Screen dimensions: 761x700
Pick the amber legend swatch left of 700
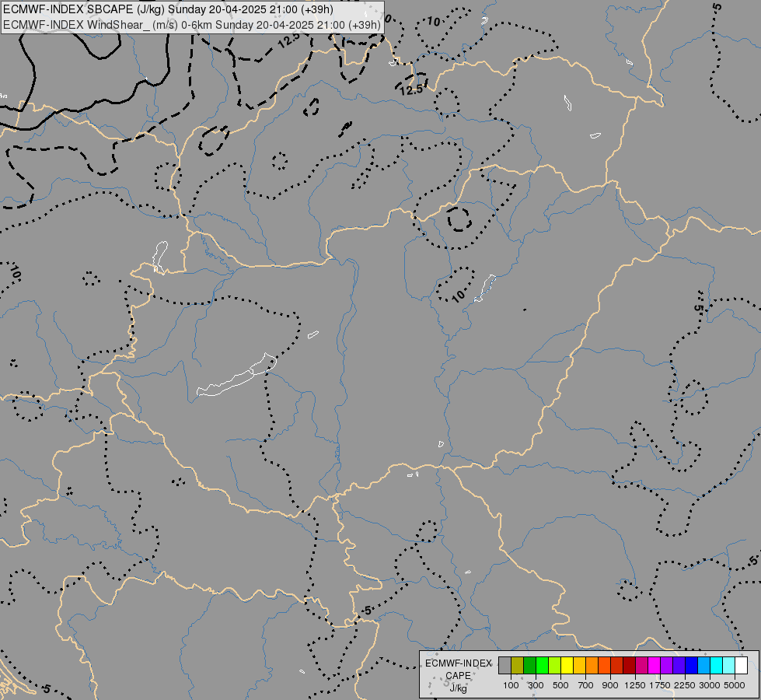579,665
